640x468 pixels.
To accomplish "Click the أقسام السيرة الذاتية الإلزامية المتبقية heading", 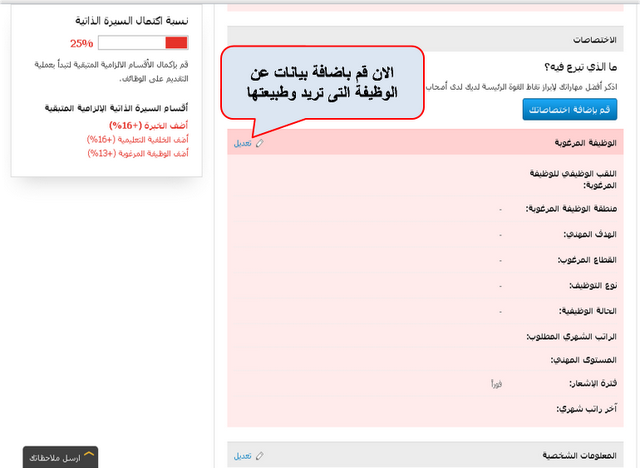I will click(116, 108).
